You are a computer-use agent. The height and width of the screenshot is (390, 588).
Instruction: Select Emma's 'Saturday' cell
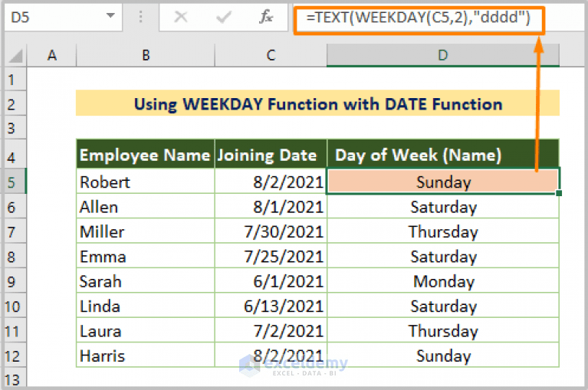tap(443, 256)
